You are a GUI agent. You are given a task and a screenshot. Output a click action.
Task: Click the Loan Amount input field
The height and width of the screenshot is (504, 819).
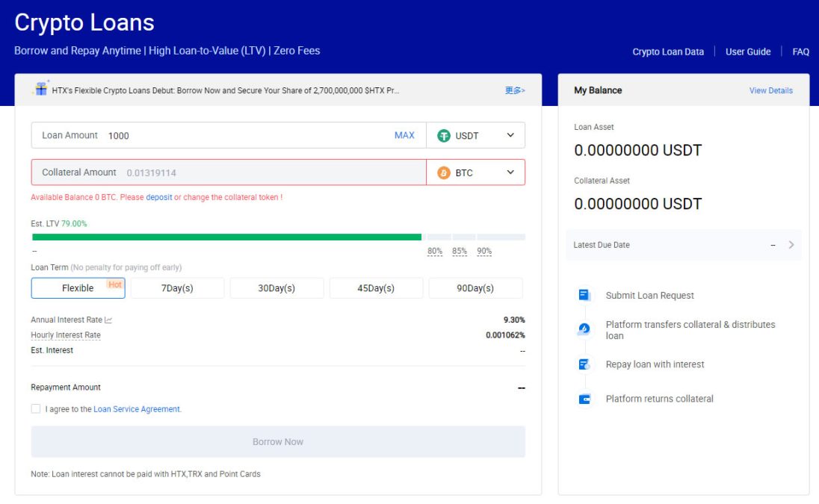pos(229,135)
